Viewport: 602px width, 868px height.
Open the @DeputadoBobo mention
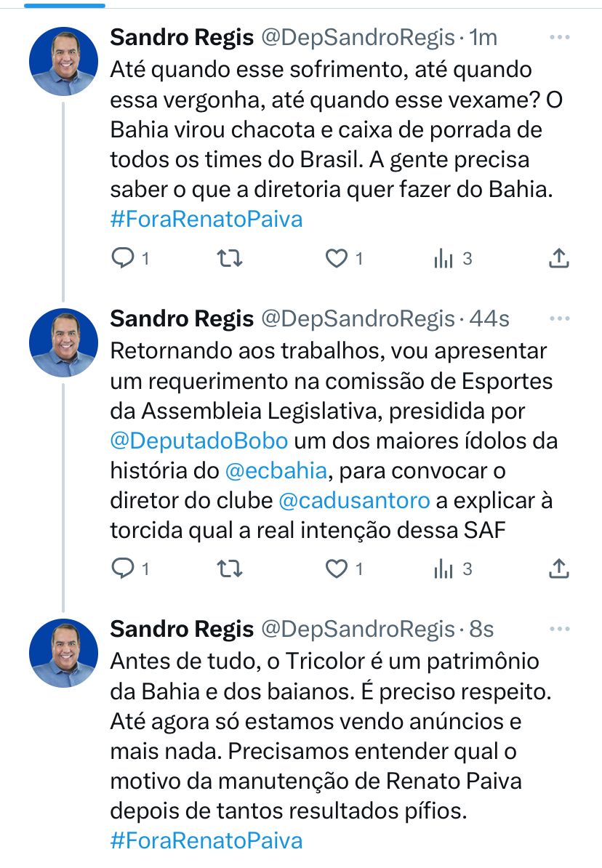199,441
